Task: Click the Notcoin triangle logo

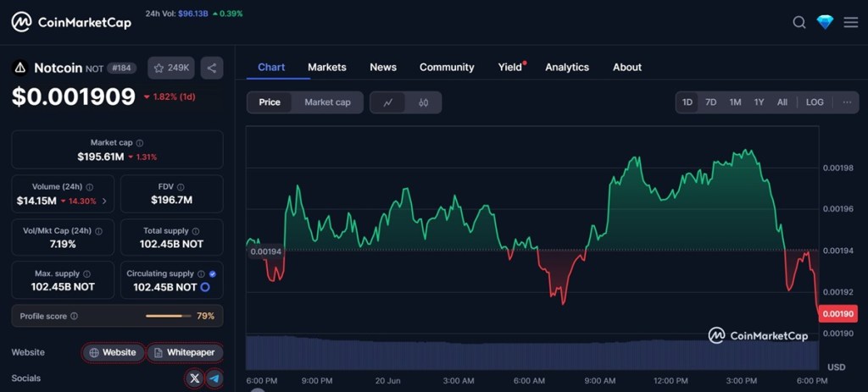Action: coord(20,68)
